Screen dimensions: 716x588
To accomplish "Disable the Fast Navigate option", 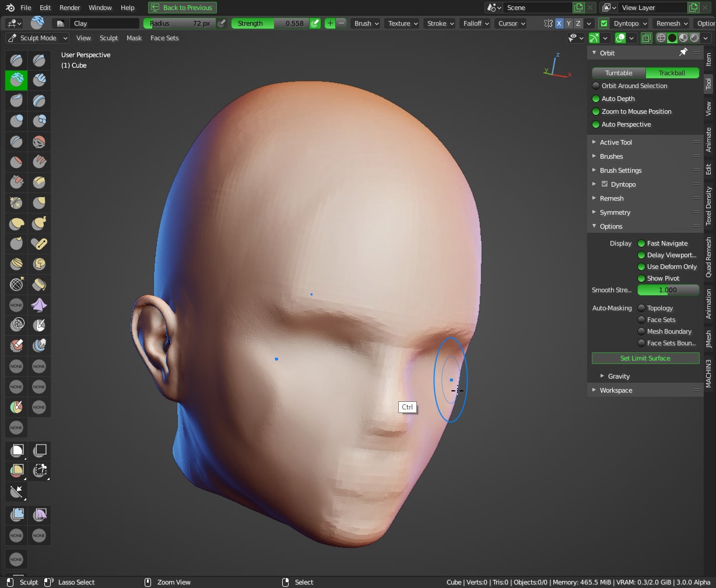I will (x=641, y=243).
